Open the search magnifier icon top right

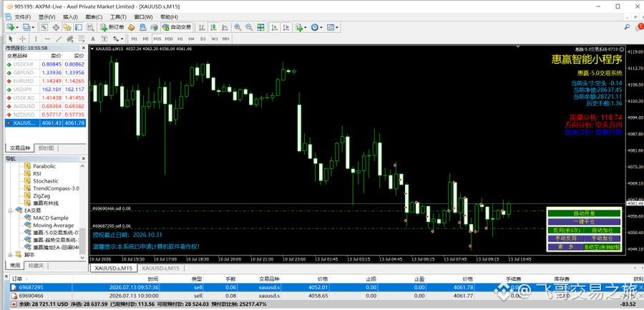[x=627, y=27]
